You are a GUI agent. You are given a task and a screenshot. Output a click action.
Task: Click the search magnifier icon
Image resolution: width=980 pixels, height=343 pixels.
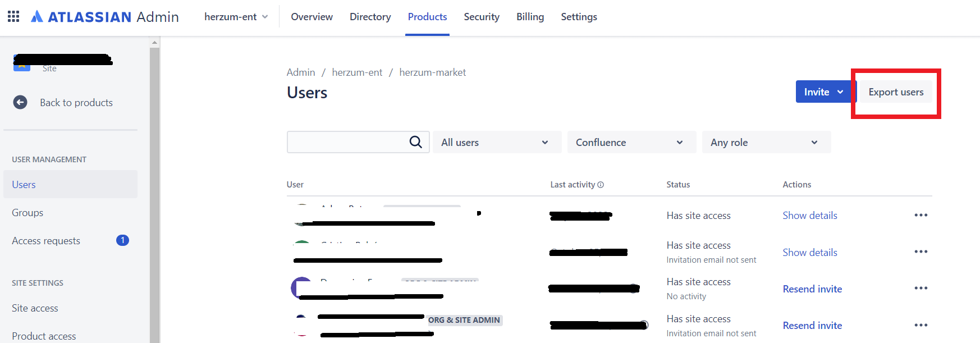tap(415, 142)
